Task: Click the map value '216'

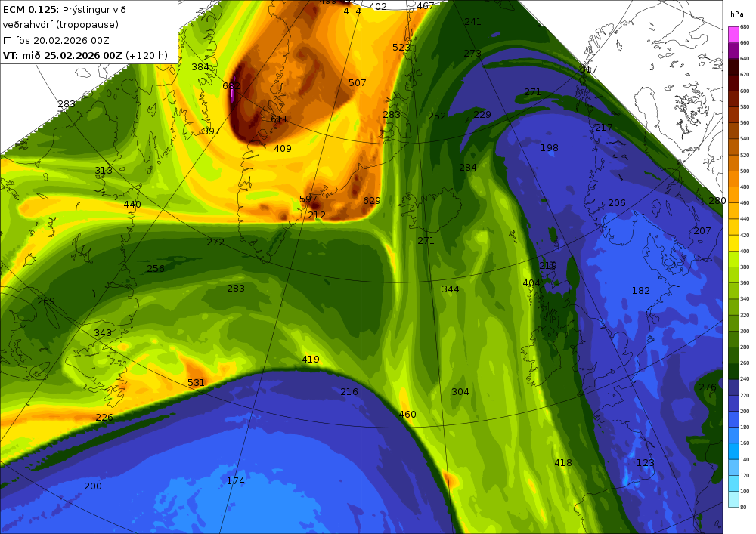Action: point(349,391)
